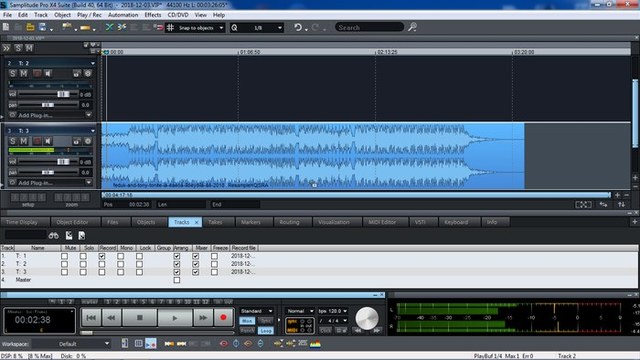Viewport: 640px width, 360px height.
Task: Open the Snap to objects dropdown
Action: click(221, 28)
